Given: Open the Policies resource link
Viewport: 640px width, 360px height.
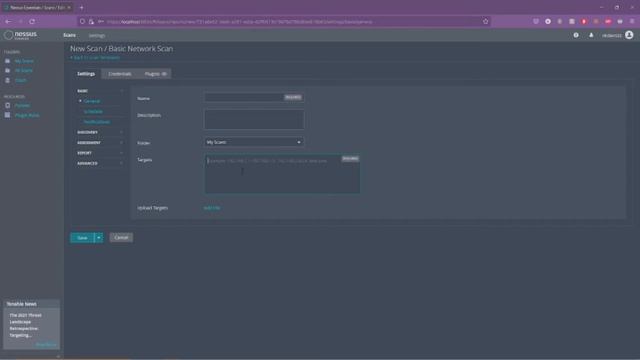Looking at the screenshot, I should tap(22, 105).
